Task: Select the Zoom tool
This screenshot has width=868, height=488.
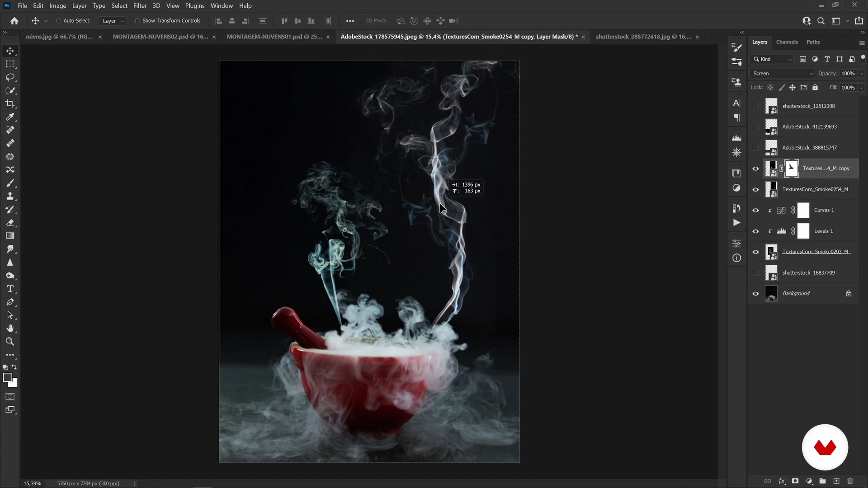Action: [x=10, y=342]
